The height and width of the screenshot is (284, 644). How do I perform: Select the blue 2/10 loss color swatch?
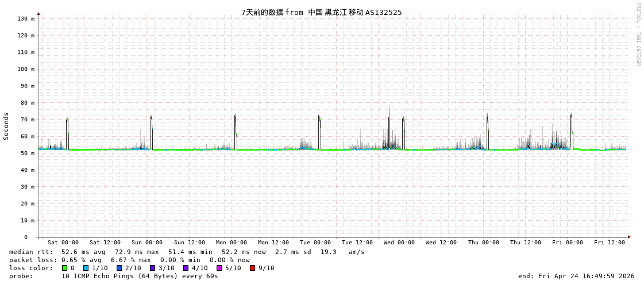pos(119,268)
